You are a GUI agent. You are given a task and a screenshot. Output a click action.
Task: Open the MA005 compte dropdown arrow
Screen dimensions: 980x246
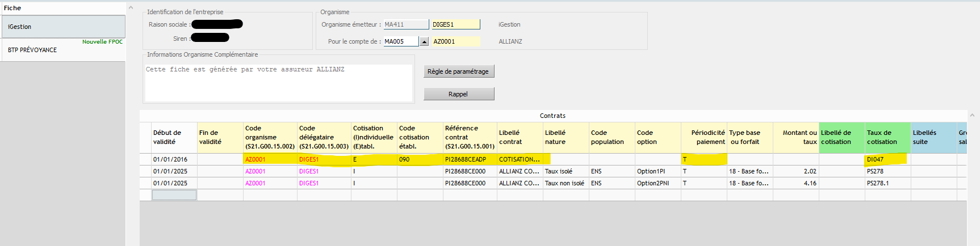tap(424, 41)
